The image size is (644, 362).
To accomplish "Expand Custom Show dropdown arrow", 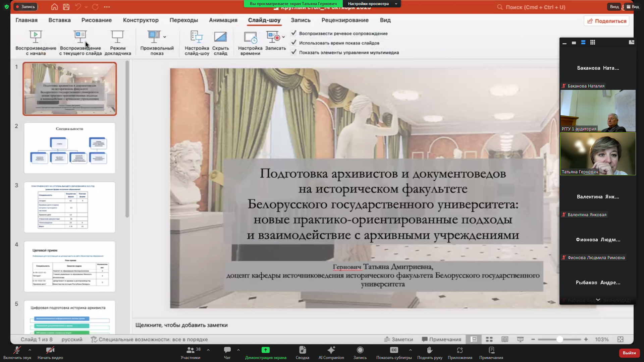I will (165, 37).
